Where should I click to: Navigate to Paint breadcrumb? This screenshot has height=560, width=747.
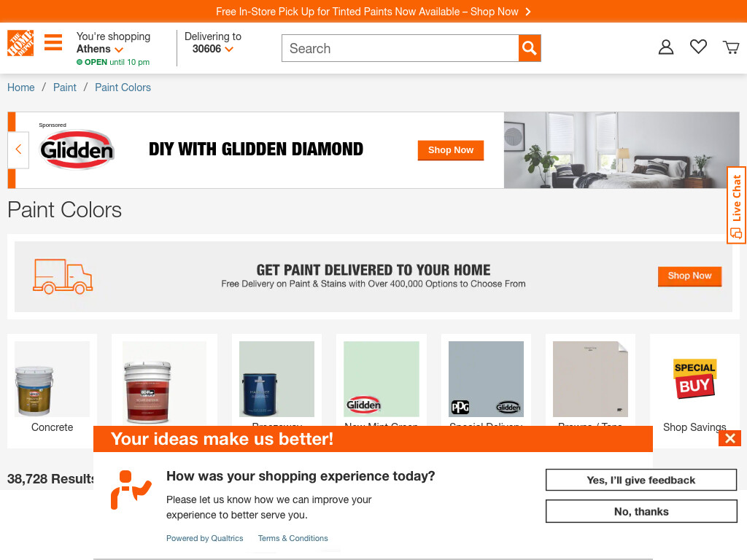coord(65,87)
